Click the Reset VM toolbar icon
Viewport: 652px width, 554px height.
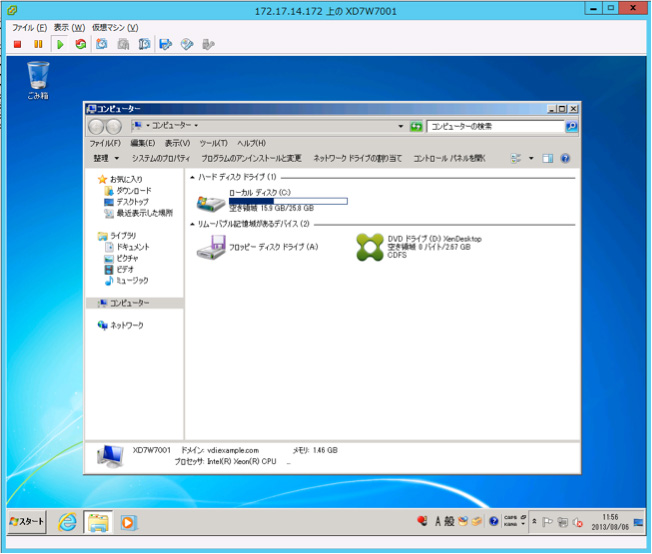click(x=81, y=44)
